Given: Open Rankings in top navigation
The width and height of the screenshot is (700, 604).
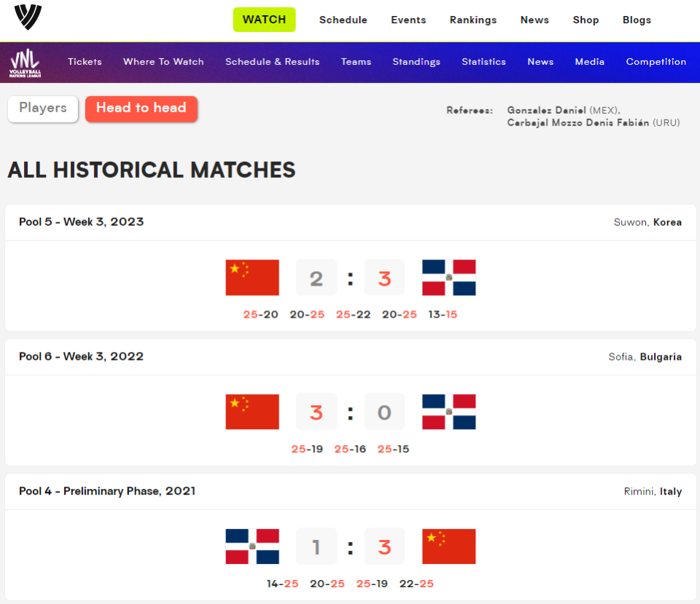Looking at the screenshot, I should 473,20.
